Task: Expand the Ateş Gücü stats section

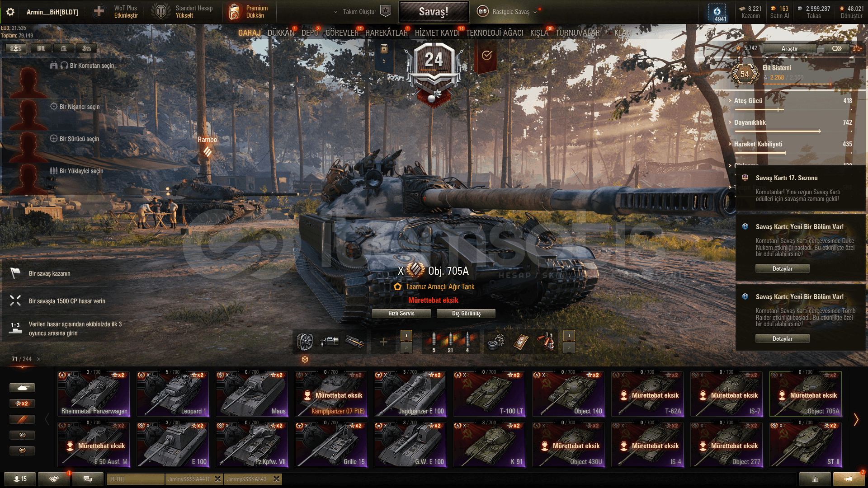Action: click(x=748, y=101)
